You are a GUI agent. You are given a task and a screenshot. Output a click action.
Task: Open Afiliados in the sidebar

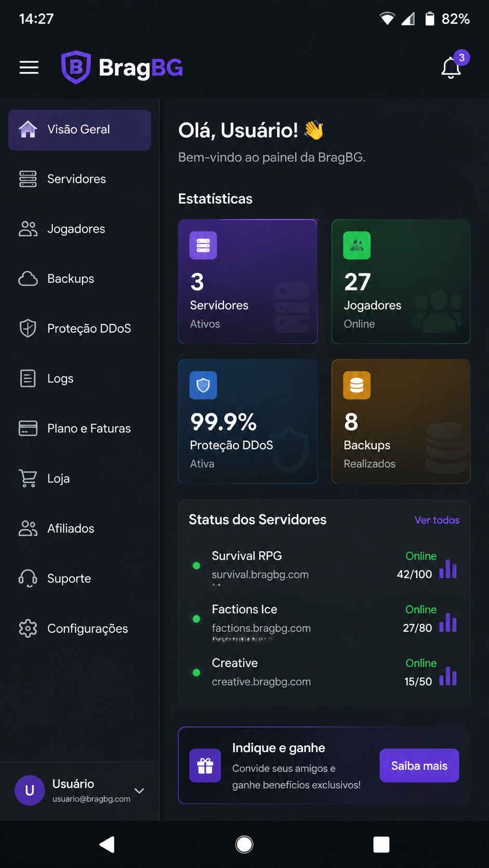pos(80,528)
